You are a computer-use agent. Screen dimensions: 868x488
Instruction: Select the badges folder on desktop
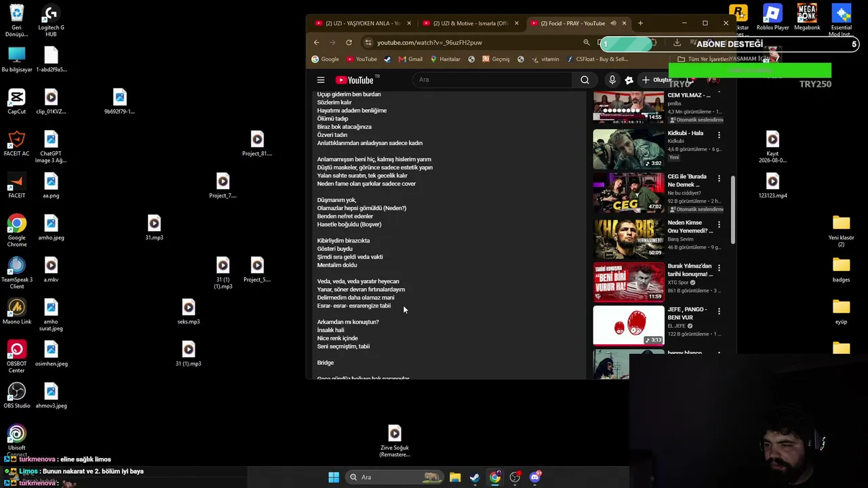tap(841, 270)
